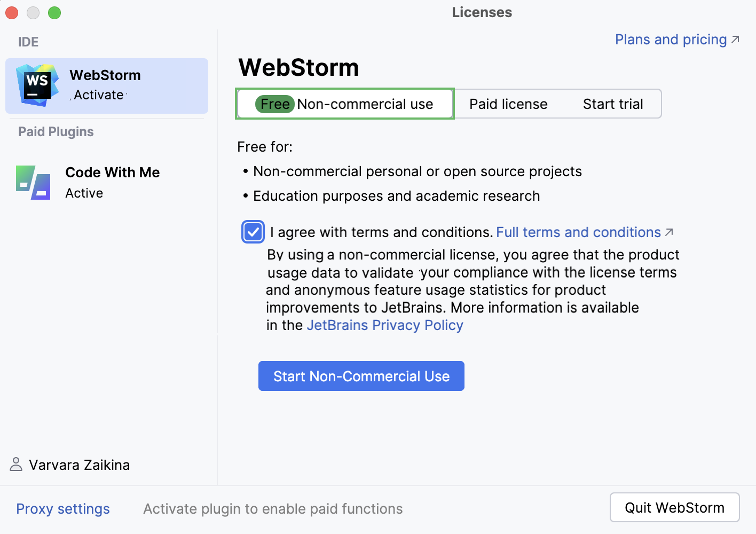The image size is (756, 534).
Task: Click the green zoom traffic light button
Action: [54, 12]
